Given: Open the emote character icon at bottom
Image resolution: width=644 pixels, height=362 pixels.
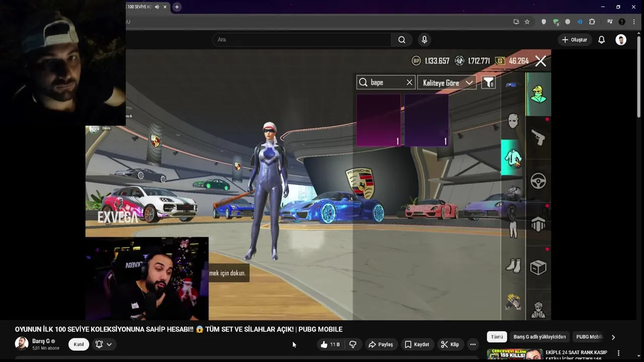Looking at the screenshot, I should [538, 310].
